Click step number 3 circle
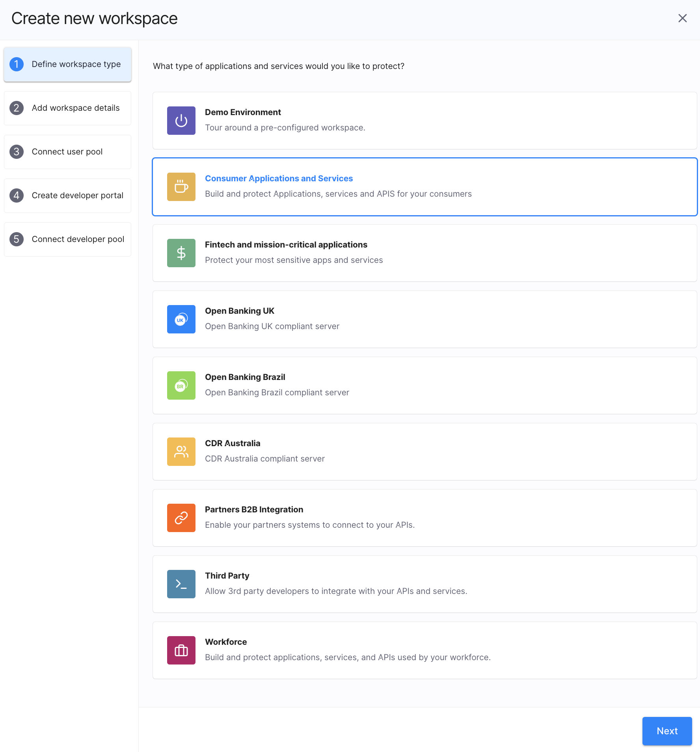This screenshot has height=752, width=700. pyautogui.click(x=17, y=152)
